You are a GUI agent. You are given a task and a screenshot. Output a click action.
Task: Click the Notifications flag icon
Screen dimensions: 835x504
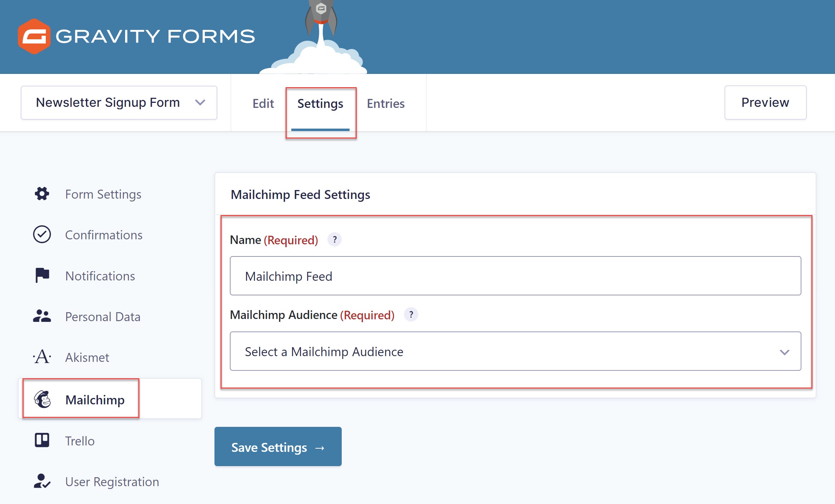(x=42, y=275)
